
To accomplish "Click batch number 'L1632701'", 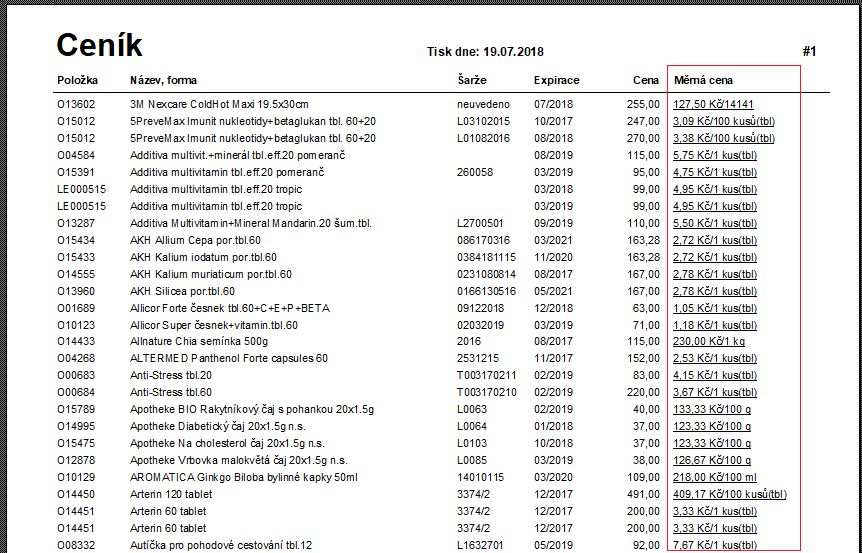I will tap(480, 545).
